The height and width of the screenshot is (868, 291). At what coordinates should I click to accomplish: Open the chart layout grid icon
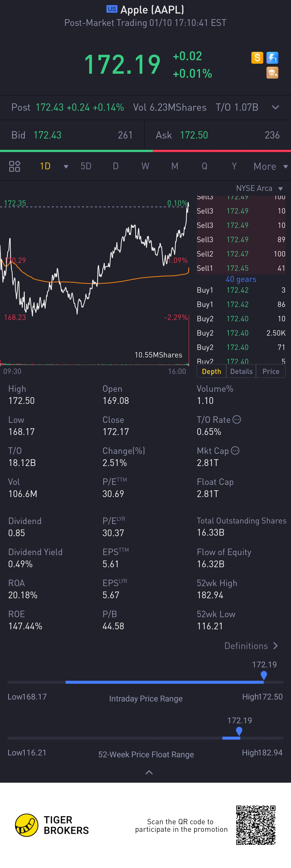tap(15, 166)
